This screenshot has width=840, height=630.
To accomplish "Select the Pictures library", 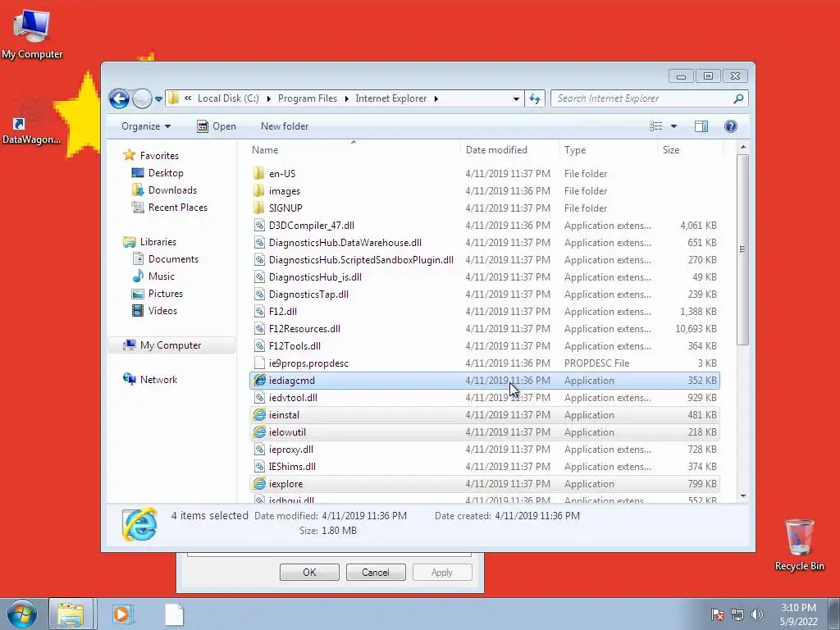I will click(x=157, y=294).
